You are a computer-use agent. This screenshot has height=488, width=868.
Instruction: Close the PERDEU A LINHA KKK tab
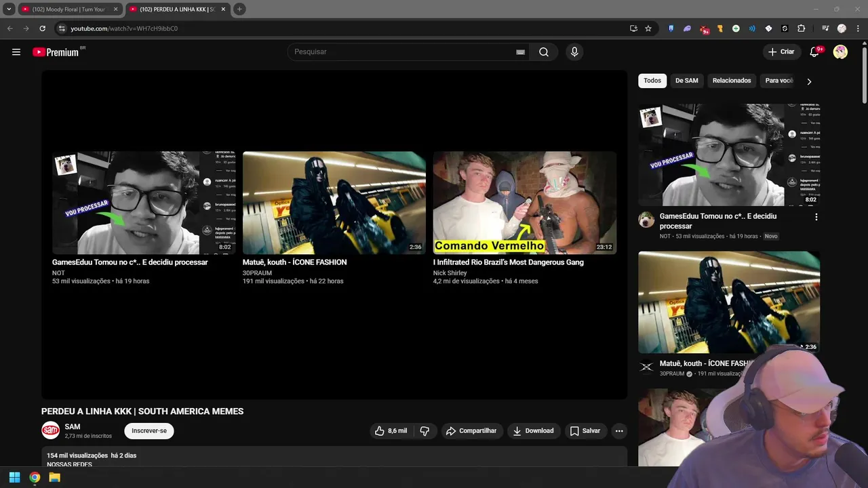click(223, 9)
